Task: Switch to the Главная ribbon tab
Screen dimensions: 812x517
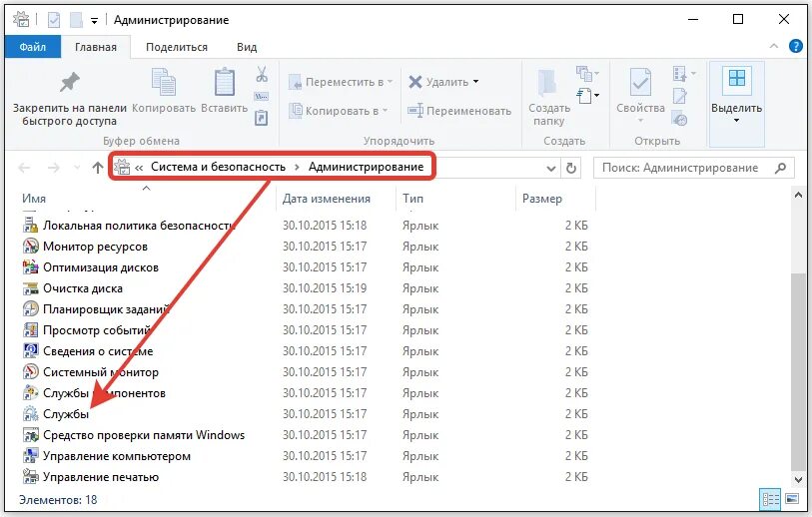Action: (96, 47)
